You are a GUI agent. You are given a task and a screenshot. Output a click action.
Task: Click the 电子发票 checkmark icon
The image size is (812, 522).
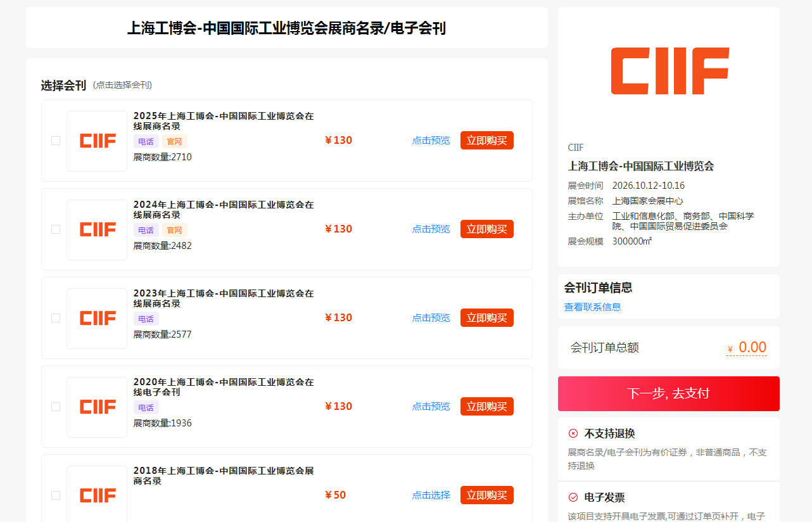[573, 497]
